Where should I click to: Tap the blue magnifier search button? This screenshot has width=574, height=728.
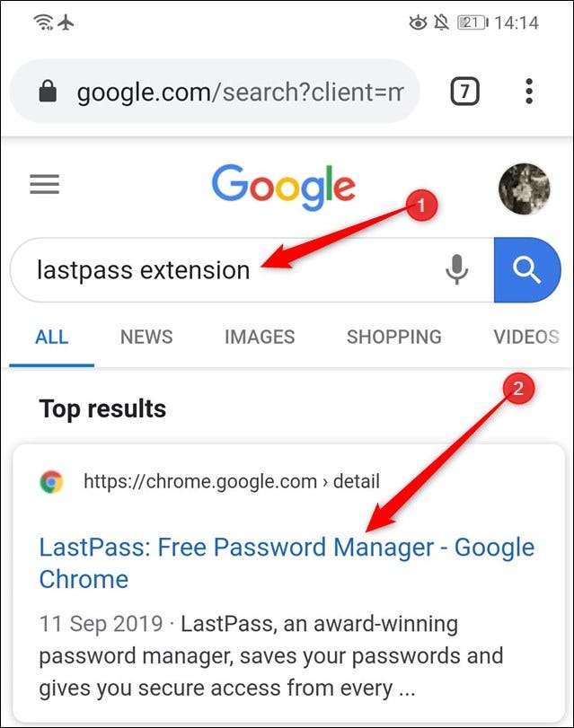pyautogui.click(x=527, y=270)
